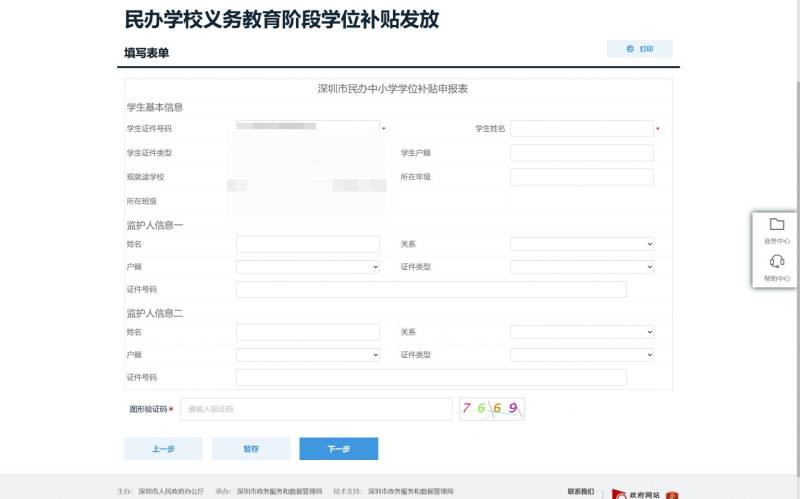Open guardian one 证件类型 dropdown
The width and height of the screenshot is (800, 499).
point(581,267)
